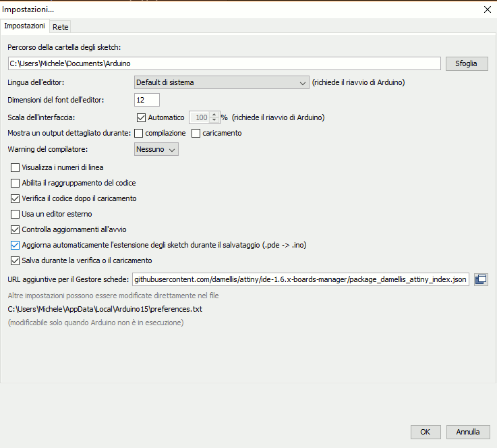Click the editor font size field
The height and width of the screenshot is (448, 497).
click(147, 100)
